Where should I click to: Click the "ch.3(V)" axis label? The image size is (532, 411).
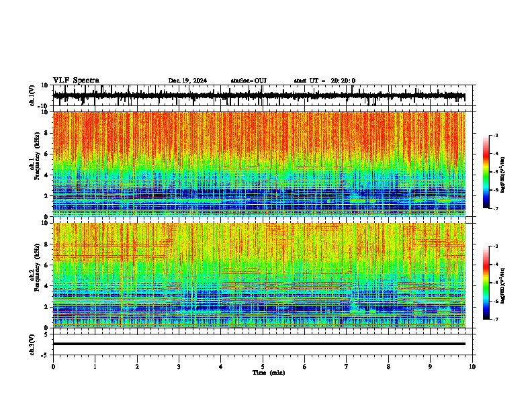point(32,345)
